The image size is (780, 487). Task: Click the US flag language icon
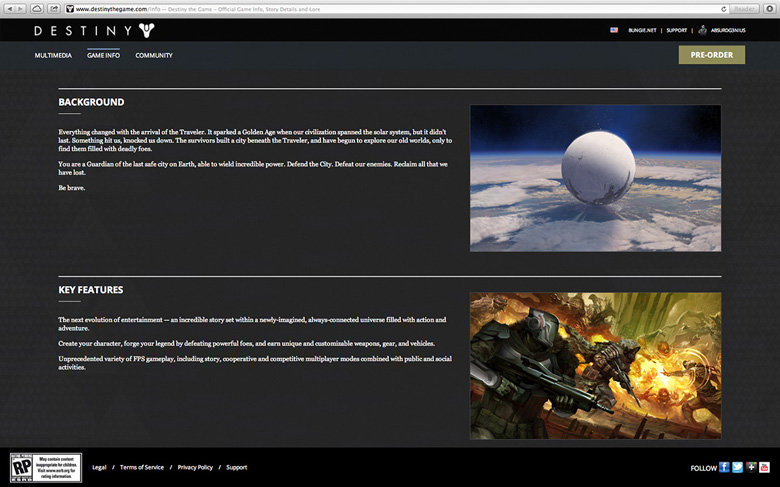(614, 30)
